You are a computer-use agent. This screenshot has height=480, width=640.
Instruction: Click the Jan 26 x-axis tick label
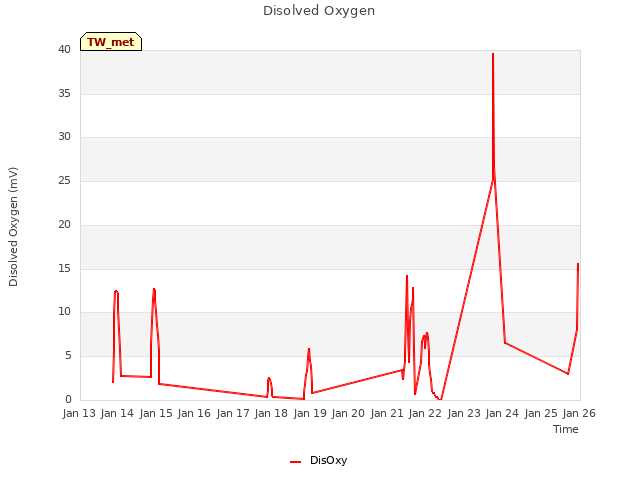point(579,413)
